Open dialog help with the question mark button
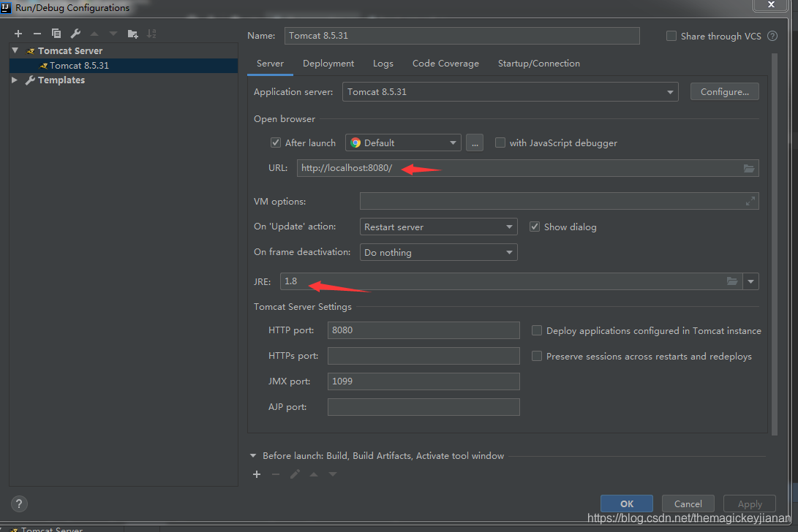Image resolution: width=798 pixels, height=532 pixels. pyautogui.click(x=19, y=503)
